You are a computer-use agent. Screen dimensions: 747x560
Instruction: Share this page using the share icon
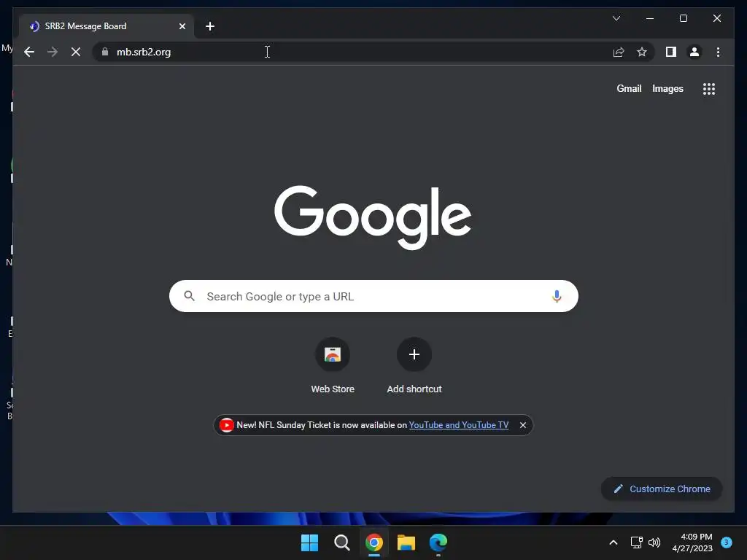[619, 52]
